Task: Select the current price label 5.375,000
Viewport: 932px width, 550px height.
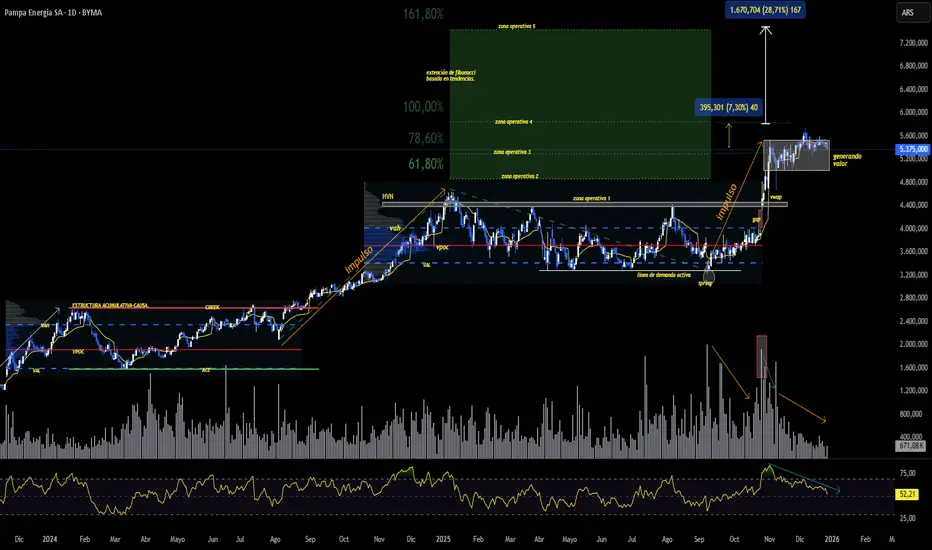Action: pyautogui.click(x=912, y=149)
